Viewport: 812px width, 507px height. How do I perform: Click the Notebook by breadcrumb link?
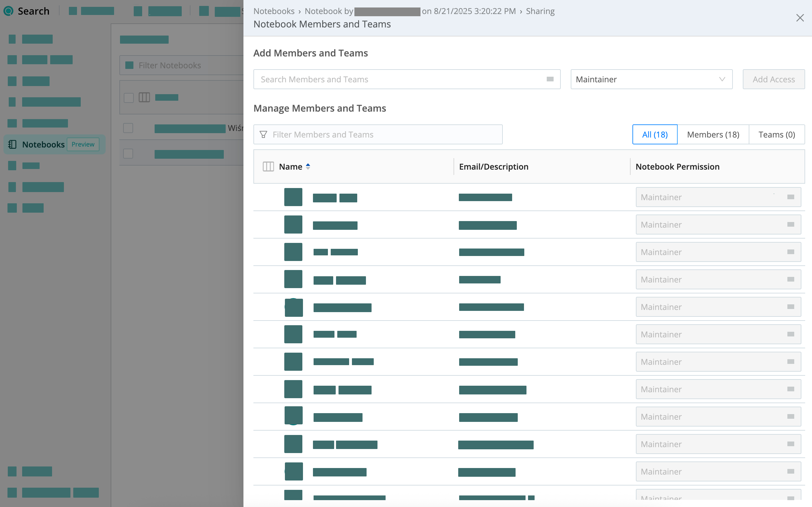tap(410, 11)
